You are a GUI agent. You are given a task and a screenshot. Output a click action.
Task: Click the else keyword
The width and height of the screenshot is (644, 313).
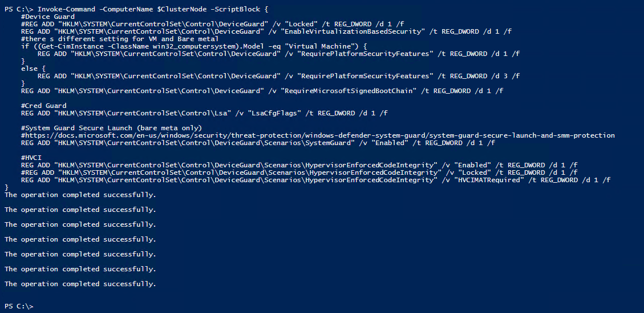tap(29, 69)
